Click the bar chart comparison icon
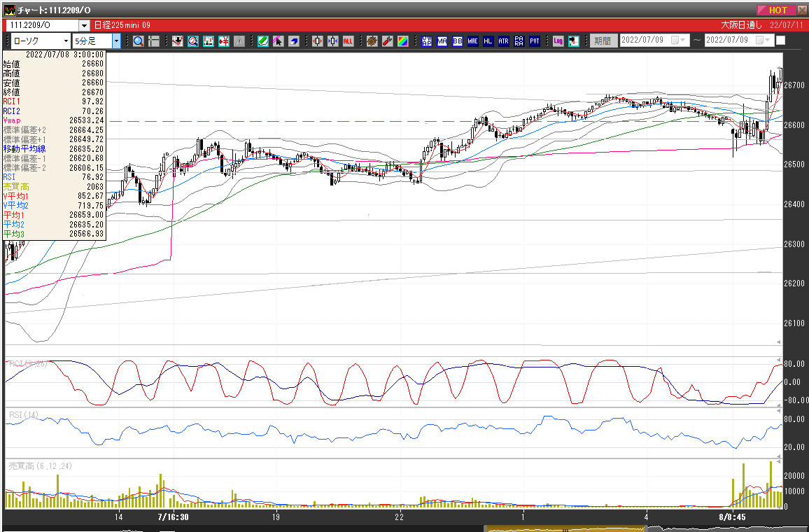809x532 pixels. [x=209, y=41]
